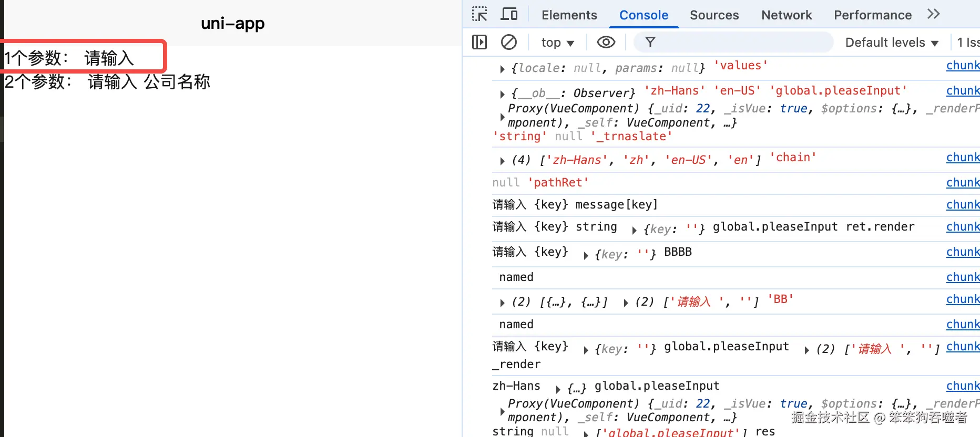Screen dimensions: 980x437
Task: Expand the (2) array in the _render row
Action: point(807,350)
